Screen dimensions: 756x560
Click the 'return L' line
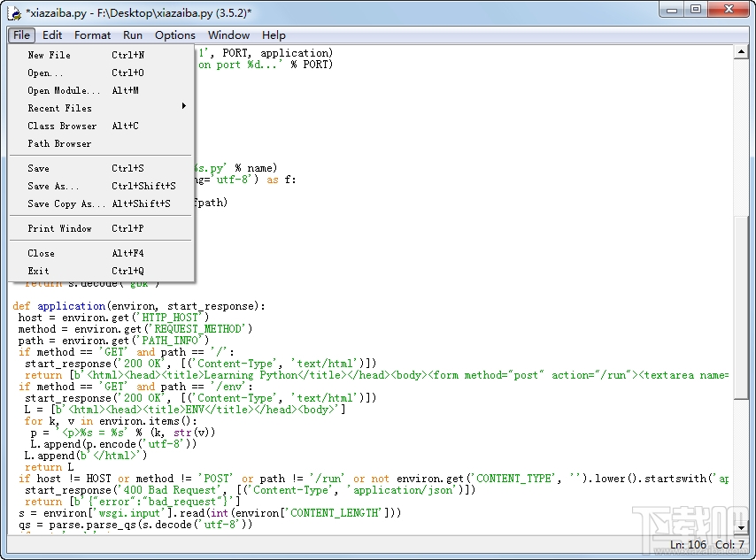coord(50,467)
